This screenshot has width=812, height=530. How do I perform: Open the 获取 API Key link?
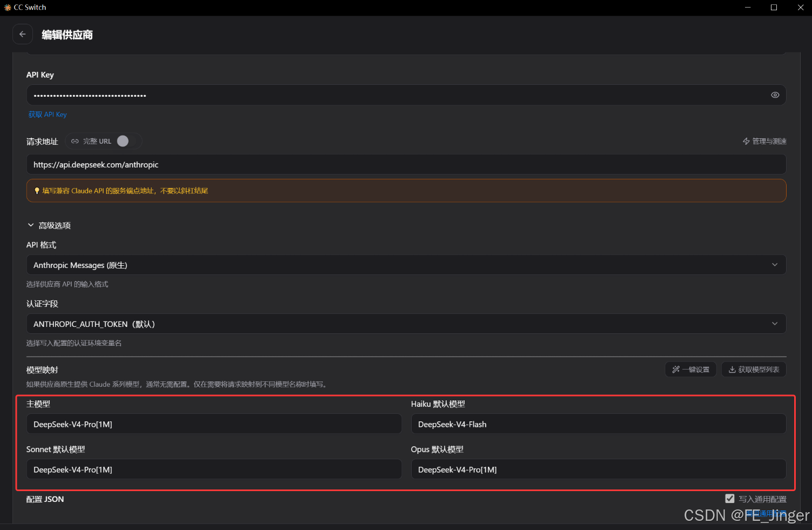coord(48,115)
